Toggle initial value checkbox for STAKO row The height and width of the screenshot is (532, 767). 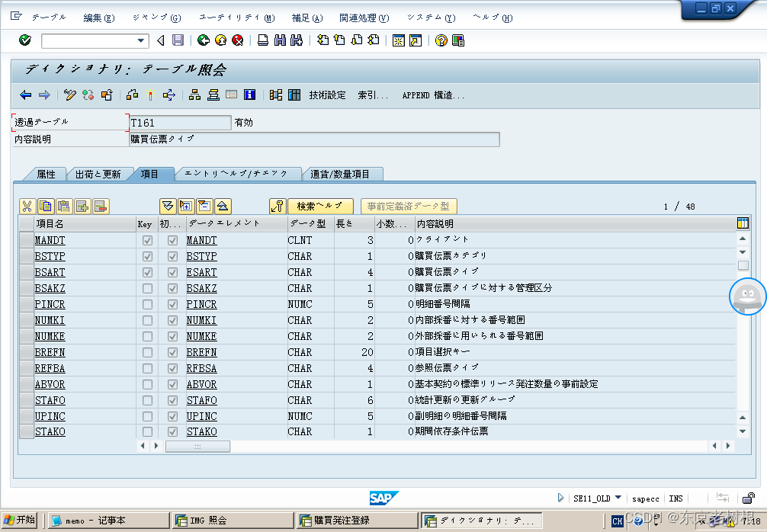[172, 431]
